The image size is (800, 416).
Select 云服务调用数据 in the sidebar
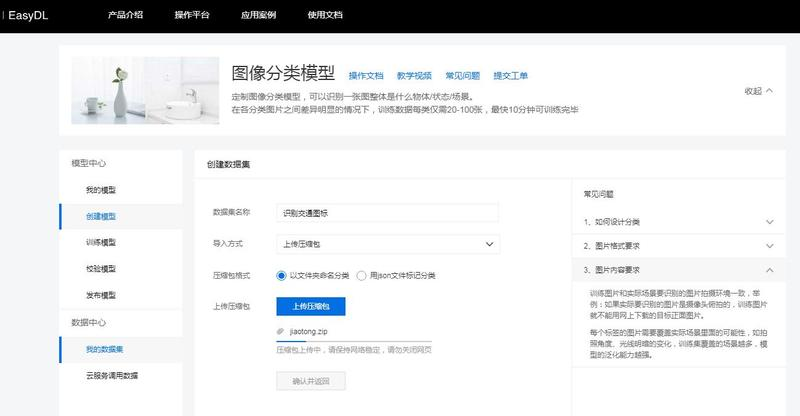112,376
